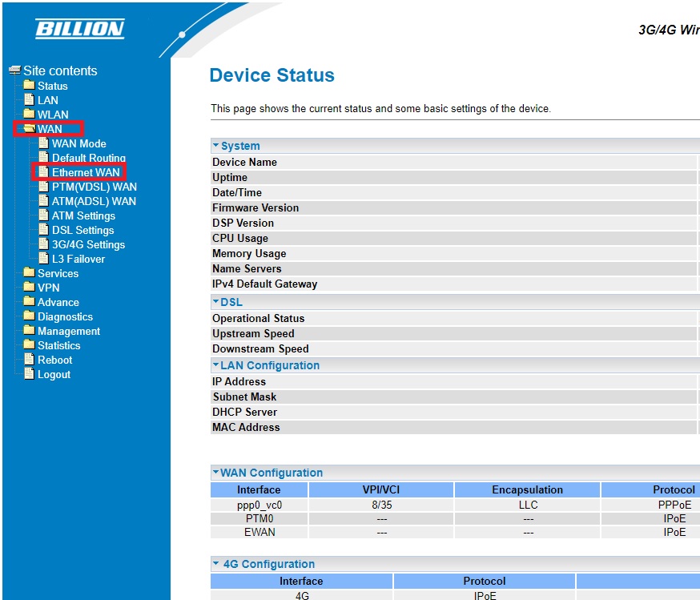Click the Reboot page icon
This screenshot has width=700, height=600.
click(29, 360)
